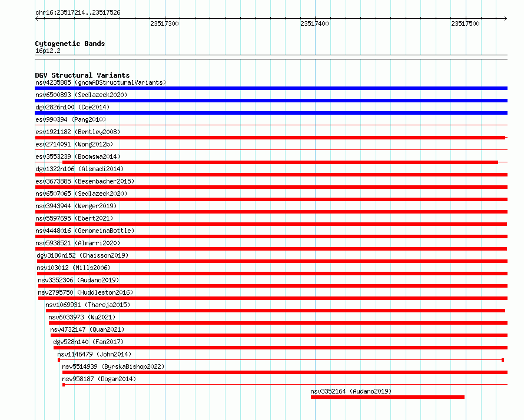The height and width of the screenshot is (420, 524).
Task: Open nsv3352306 (Audano2019) variant
Action: click(x=78, y=280)
